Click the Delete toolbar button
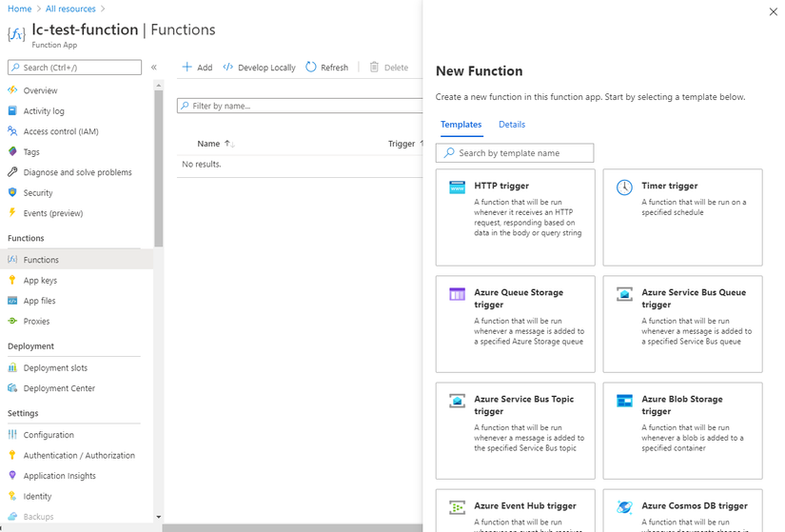Image resolution: width=785 pixels, height=532 pixels. pyautogui.click(x=389, y=68)
